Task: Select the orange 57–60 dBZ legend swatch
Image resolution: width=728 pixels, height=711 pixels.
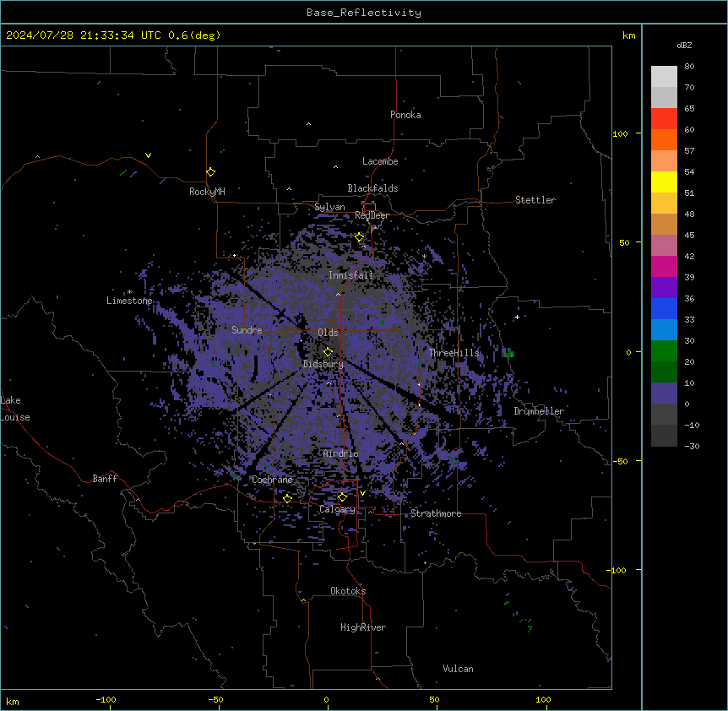Action: coord(664,139)
